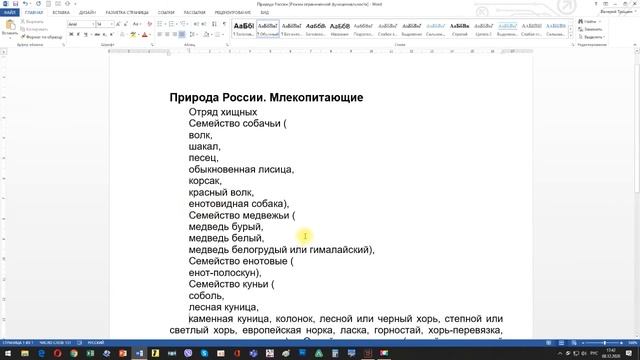Switch to the РАЗМЕТКА СТРАНИЦЫ tab
Image resolution: width=640 pixels, height=360 pixels.
127,13
